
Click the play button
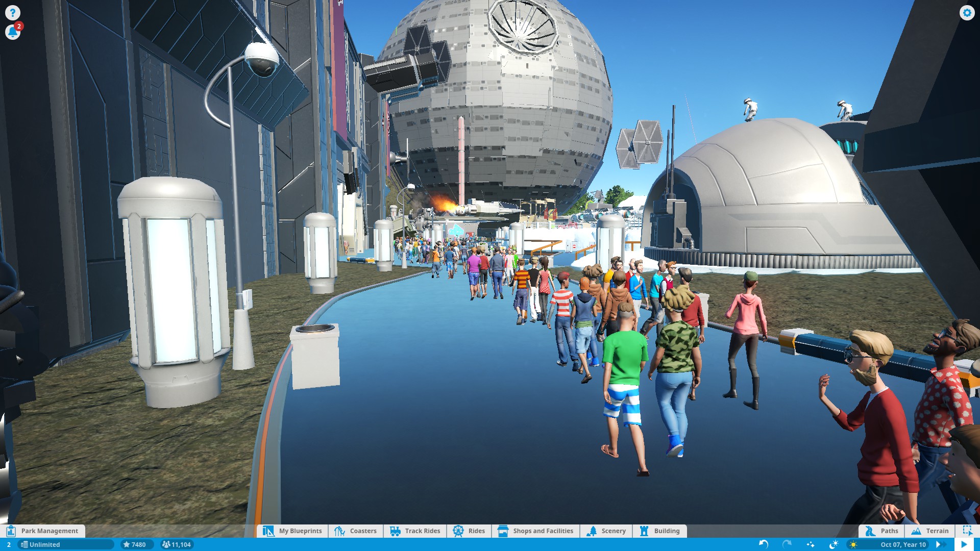[964, 544]
